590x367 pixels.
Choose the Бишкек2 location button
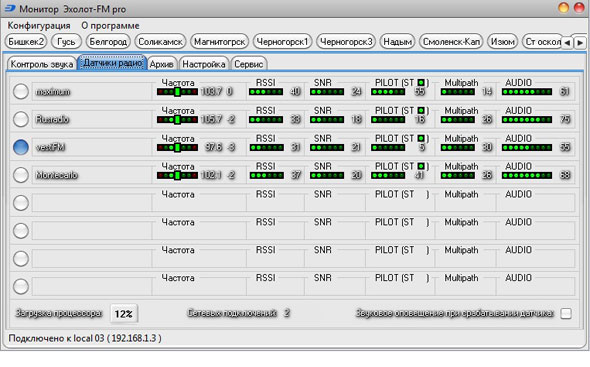pyautogui.click(x=26, y=41)
